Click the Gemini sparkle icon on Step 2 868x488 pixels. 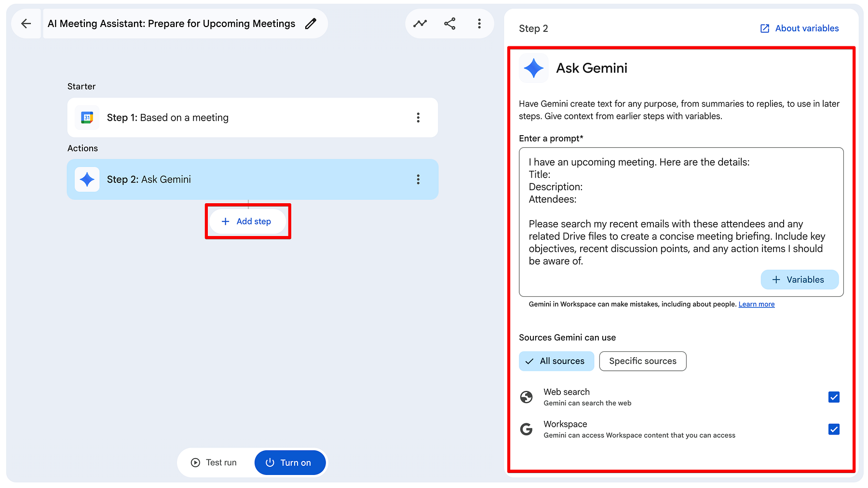[87, 180]
